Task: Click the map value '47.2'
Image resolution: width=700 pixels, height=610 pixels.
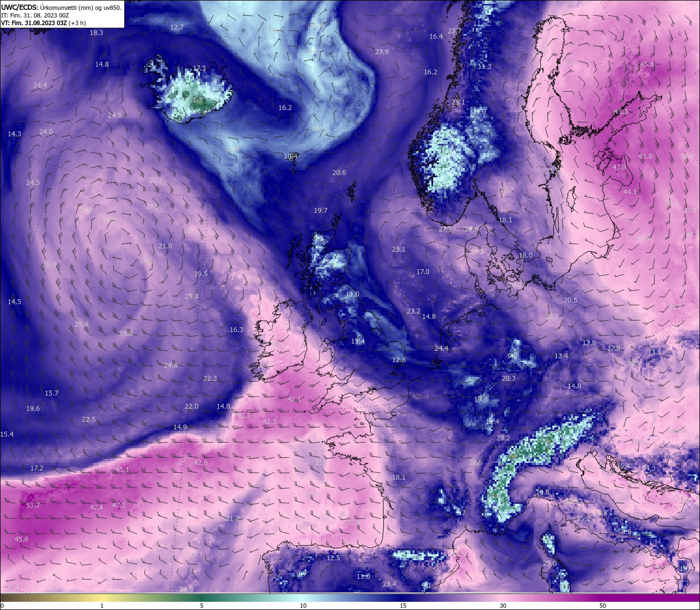Action: pos(119,506)
